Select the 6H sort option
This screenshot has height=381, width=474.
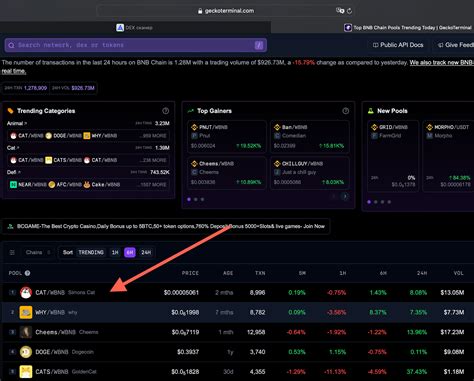pos(130,252)
